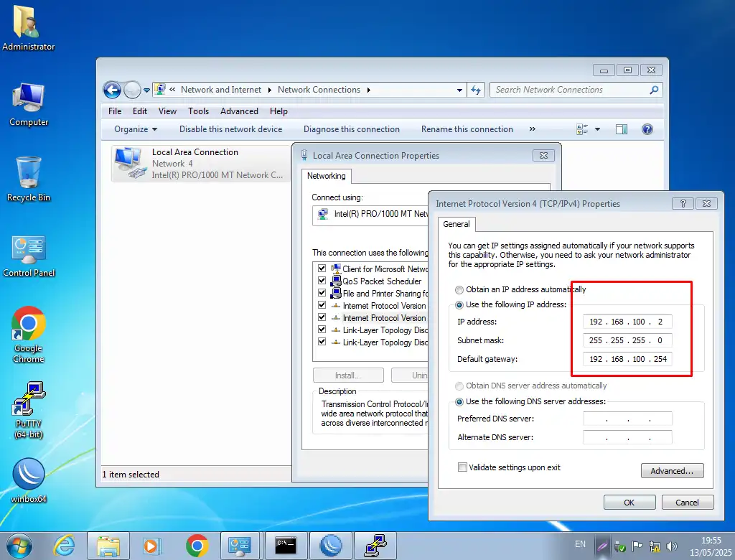Click the Back navigation arrow
735x560 pixels.
click(112, 90)
